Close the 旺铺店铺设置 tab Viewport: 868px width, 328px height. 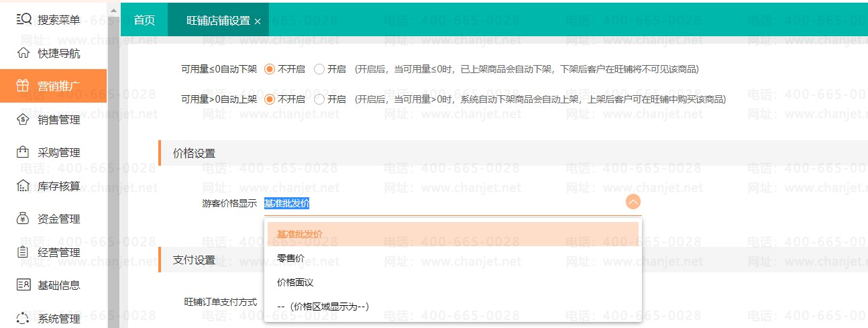(x=258, y=21)
